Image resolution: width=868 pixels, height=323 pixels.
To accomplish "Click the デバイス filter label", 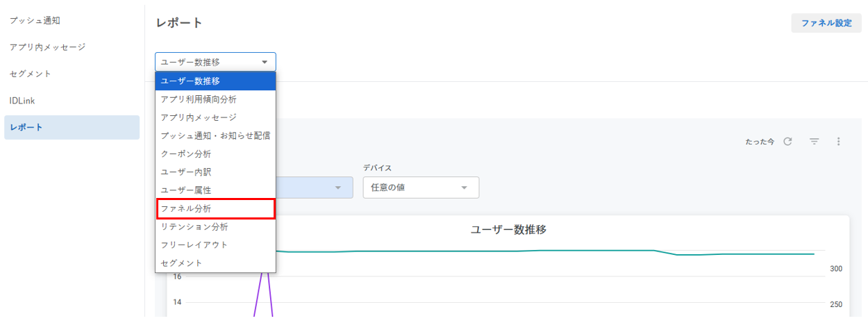I will (378, 167).
